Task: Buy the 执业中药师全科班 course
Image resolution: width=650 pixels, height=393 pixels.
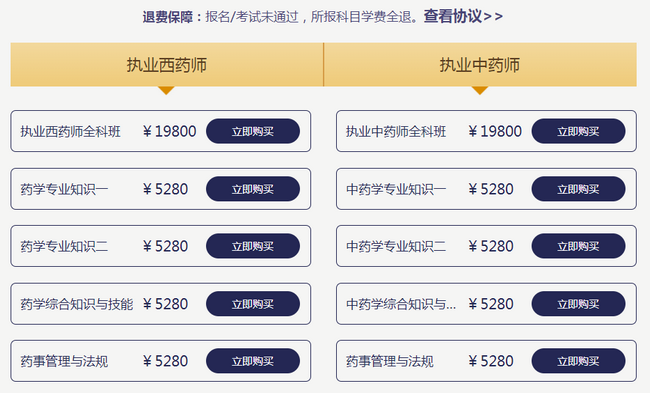Action: pos(578,131)
